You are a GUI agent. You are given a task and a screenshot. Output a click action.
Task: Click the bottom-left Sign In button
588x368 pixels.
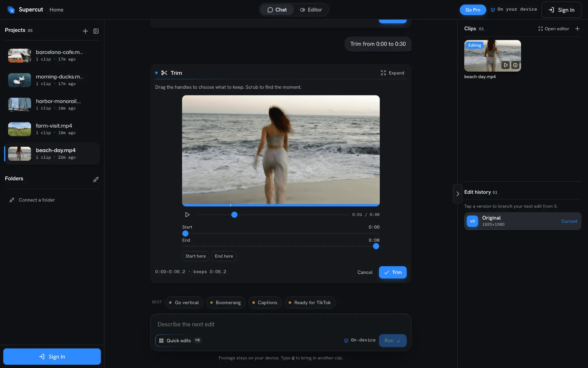tap(52, 356)
